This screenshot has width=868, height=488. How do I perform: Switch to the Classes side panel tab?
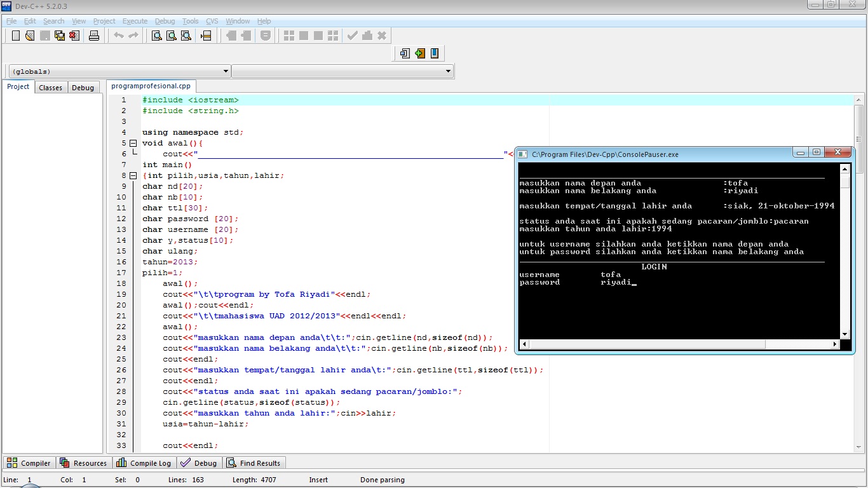click(51, 88)
